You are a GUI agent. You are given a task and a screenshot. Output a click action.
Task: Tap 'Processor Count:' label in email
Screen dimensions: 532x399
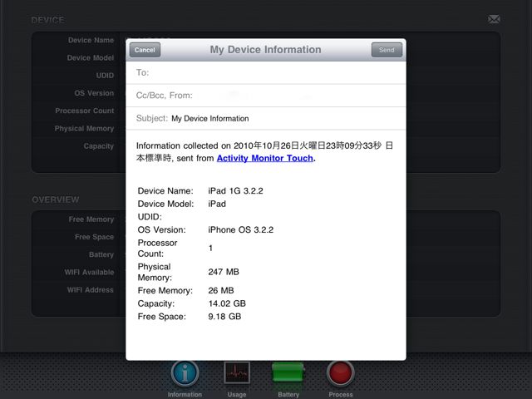click(157, 249)
